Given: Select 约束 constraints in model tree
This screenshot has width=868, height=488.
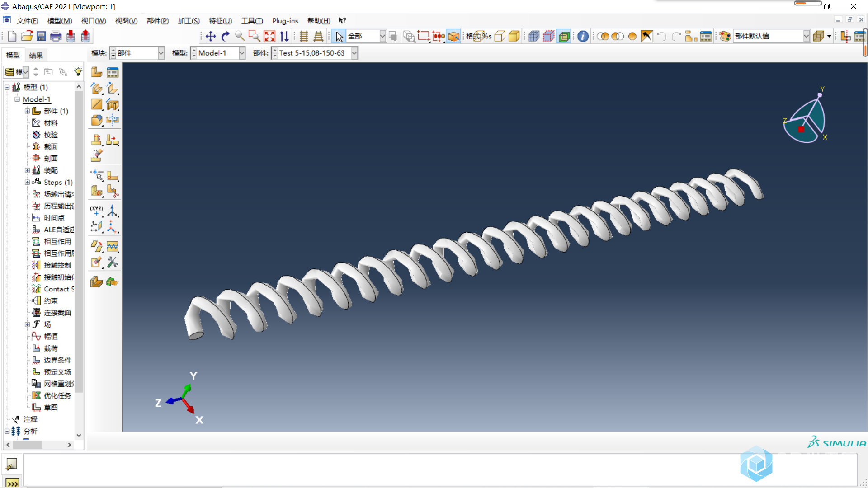Looking at the screenshot, I should point(51,300).
